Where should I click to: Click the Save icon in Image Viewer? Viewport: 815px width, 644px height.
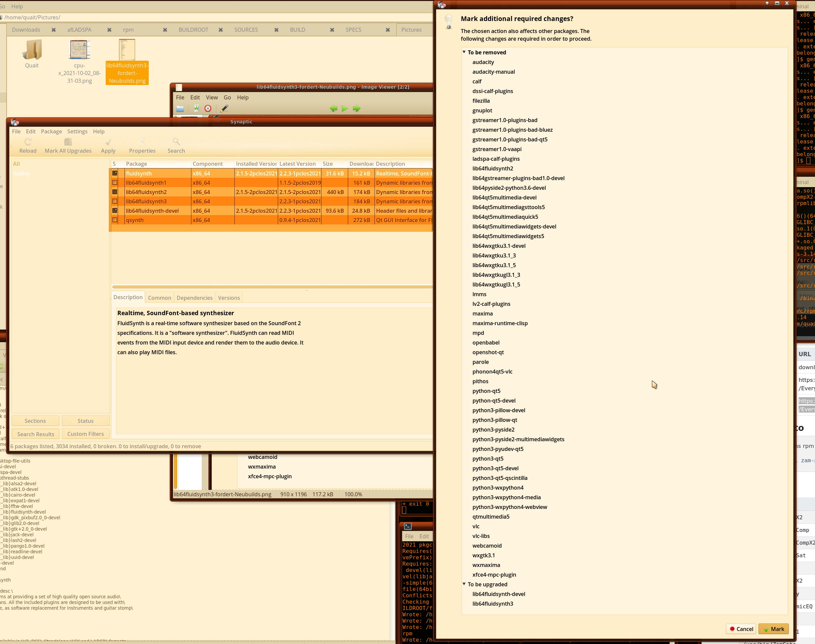point(196,109)
